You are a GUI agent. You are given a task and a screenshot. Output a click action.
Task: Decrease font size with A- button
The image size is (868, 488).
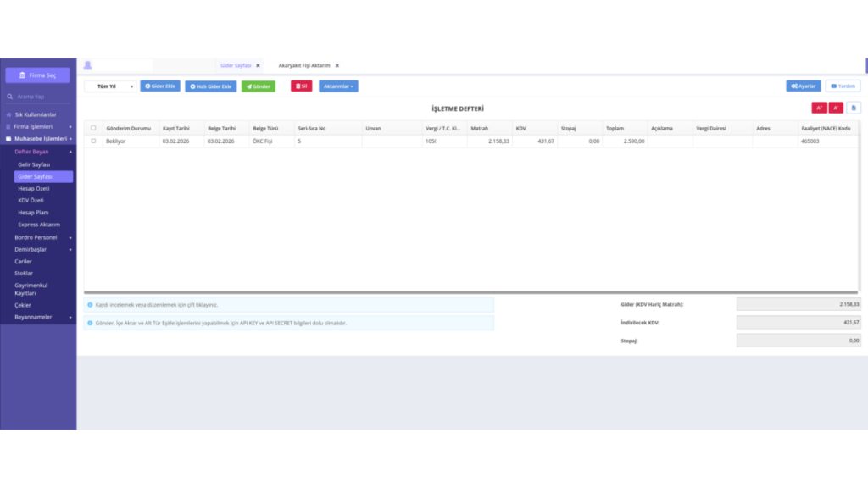[x=836, y=108]
